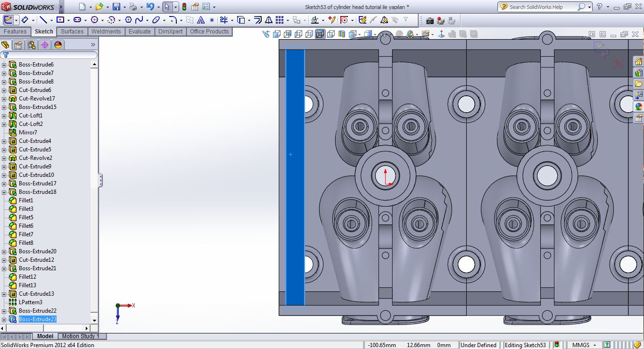Open the Evaluate tab
This screenshot has height=349, width=644.
click(x=140, y=32)
